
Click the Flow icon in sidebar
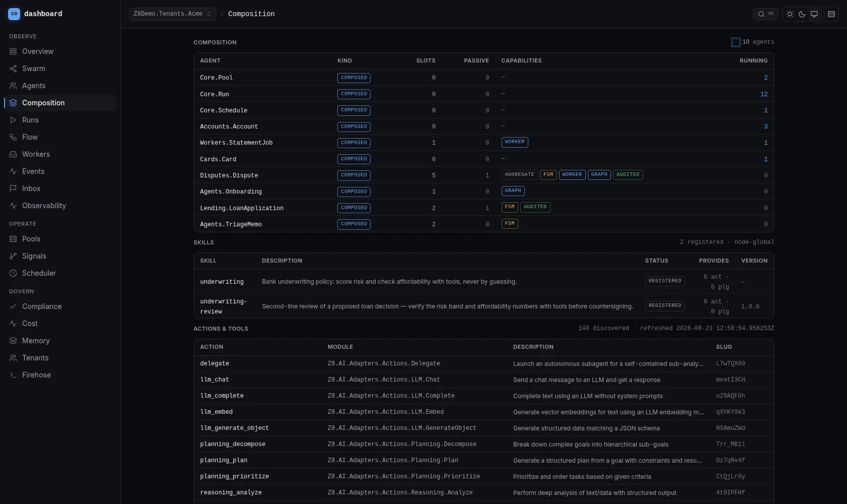[x=13, y=137]
